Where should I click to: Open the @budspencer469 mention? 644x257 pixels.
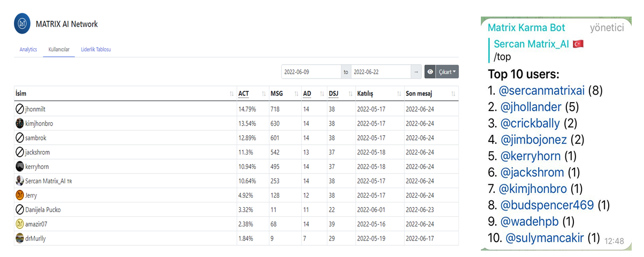point(547,205)
